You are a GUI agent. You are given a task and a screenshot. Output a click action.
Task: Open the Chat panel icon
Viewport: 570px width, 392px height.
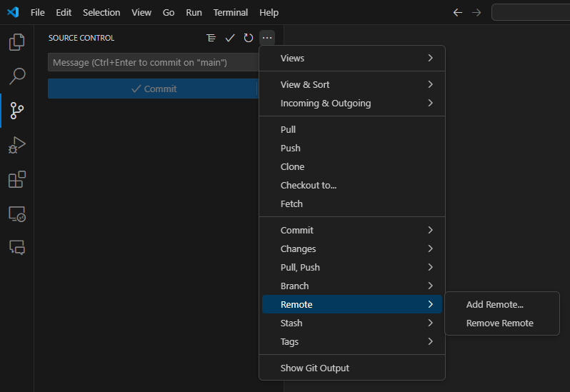(x=16, y=247)
